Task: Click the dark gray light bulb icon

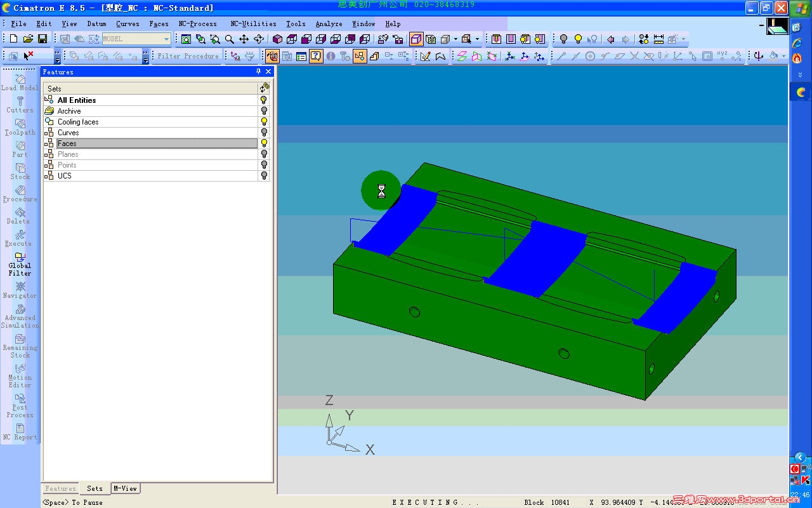Action: 563,39
